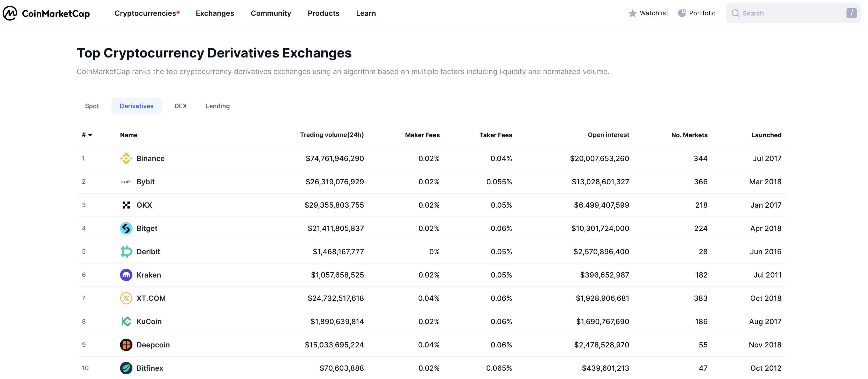Switch to the DEX tab
Screen dimensions: 868x379
pyautogui.click(x=181, y=106)
